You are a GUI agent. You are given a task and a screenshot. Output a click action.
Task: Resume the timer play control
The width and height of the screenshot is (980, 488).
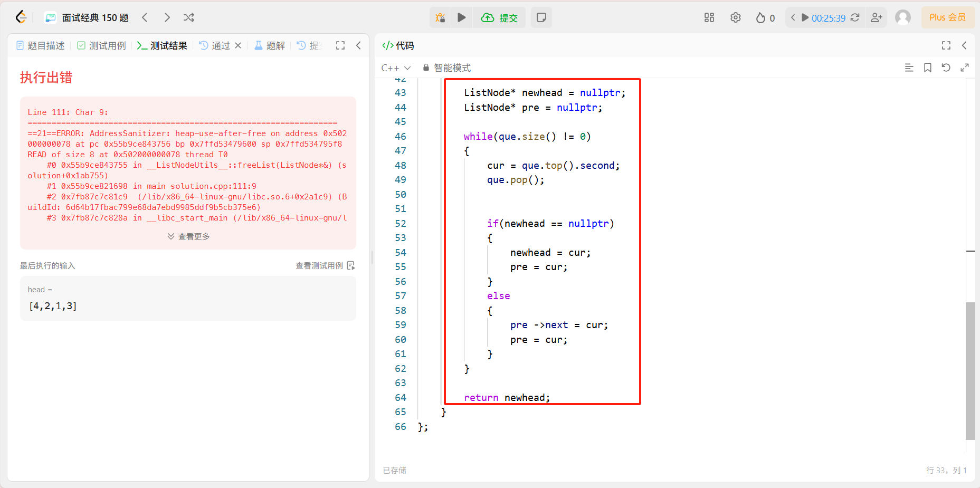pos(805,17)
